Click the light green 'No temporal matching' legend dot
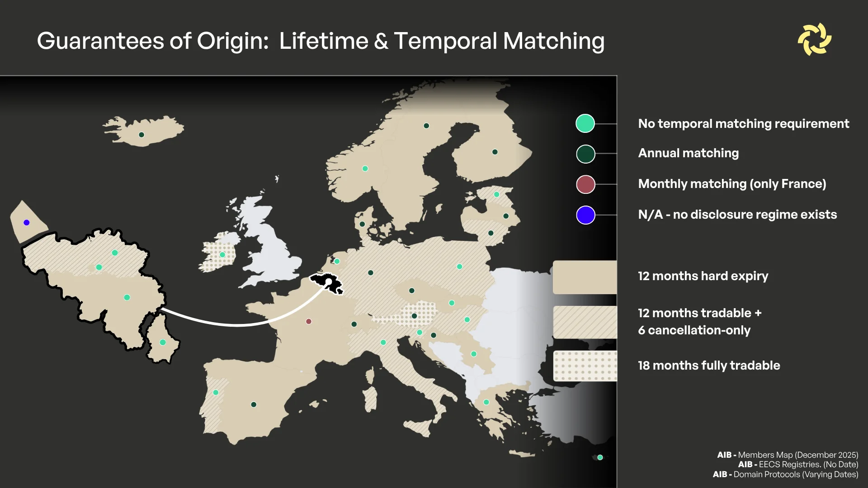The width and height of the screenshot is (868, 488). [585, 123]
